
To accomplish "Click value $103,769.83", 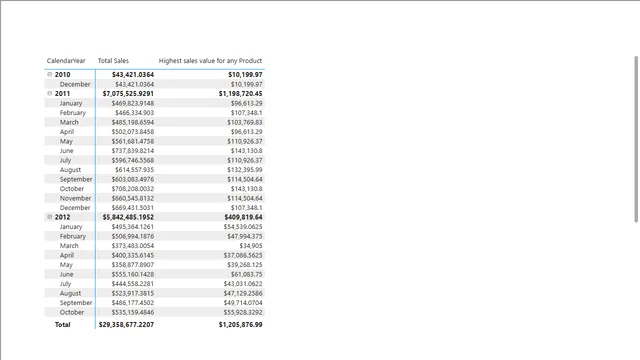I will tap(245, 122).
